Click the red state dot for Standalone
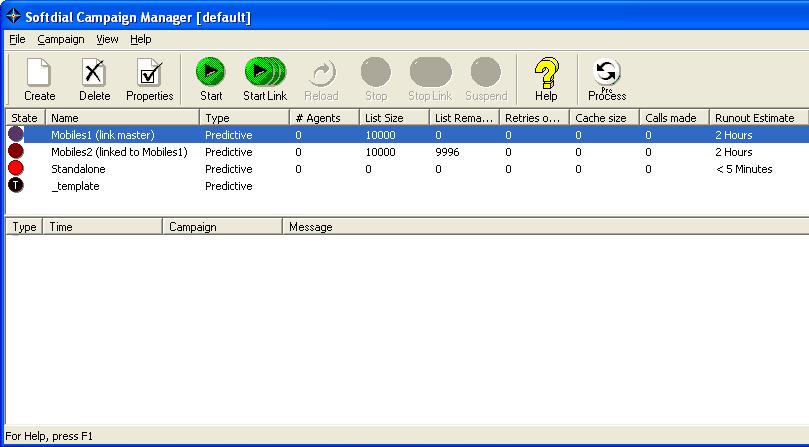This screenshot has height=447, width=809. (x=16, y=168)
